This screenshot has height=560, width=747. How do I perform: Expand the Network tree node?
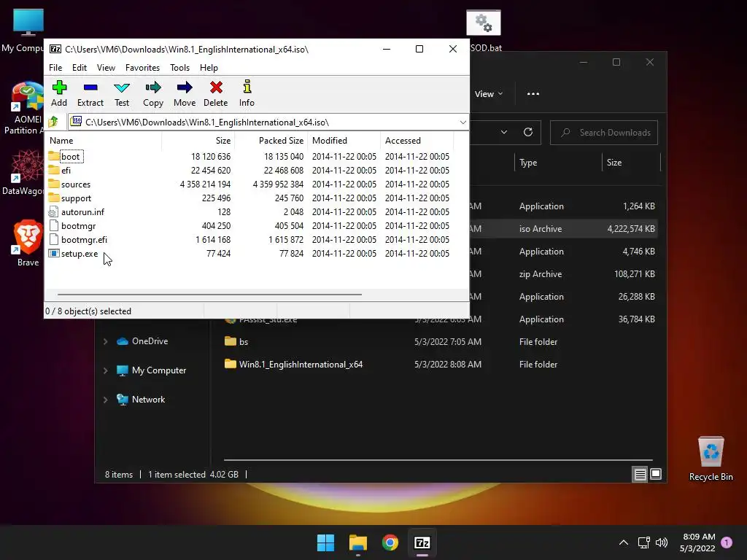(105, 400)
